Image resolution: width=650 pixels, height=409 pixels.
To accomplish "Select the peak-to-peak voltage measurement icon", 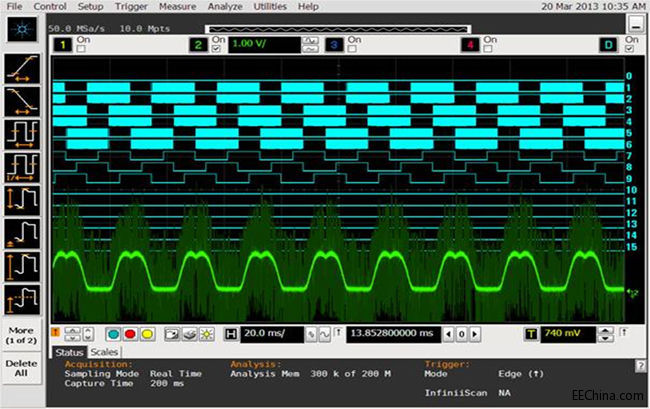I will pyautogui.click(x=22, y=199).
